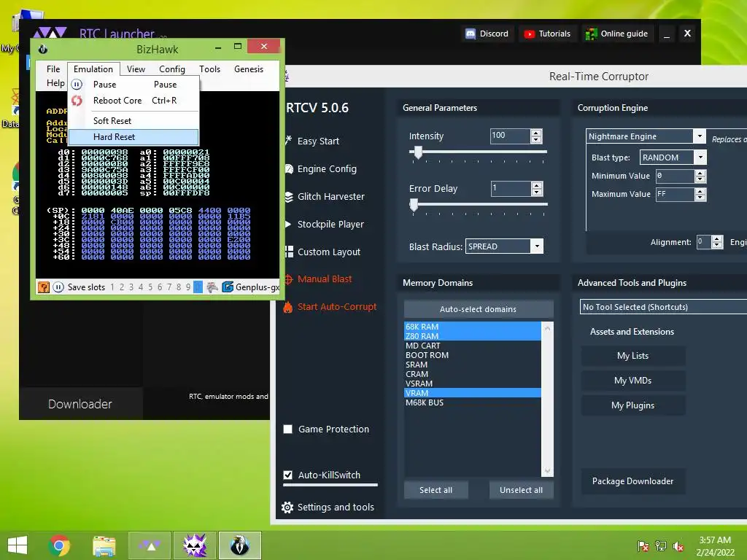Switch to the purple RTC monster taskbar icon
The height and width of the screenshot is (560, 747).
pyautogui.click(x=195, y=545)
